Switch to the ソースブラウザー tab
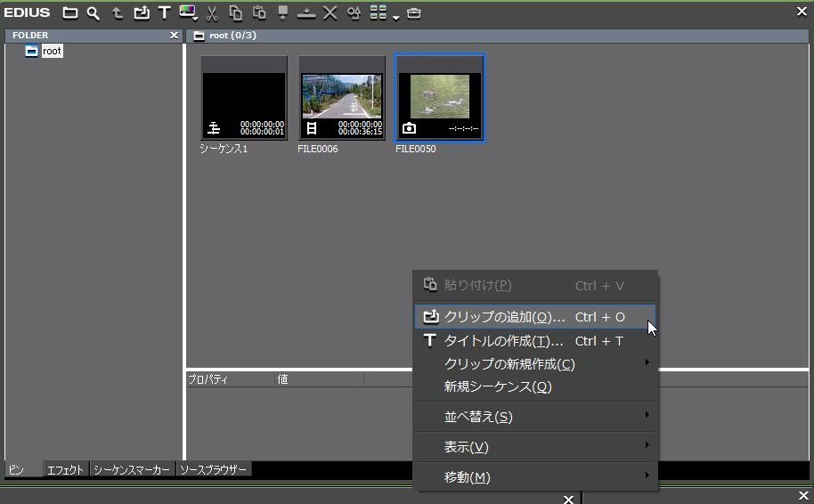Image resolution: width=814 pixels, height=504 pixels. 214,470
